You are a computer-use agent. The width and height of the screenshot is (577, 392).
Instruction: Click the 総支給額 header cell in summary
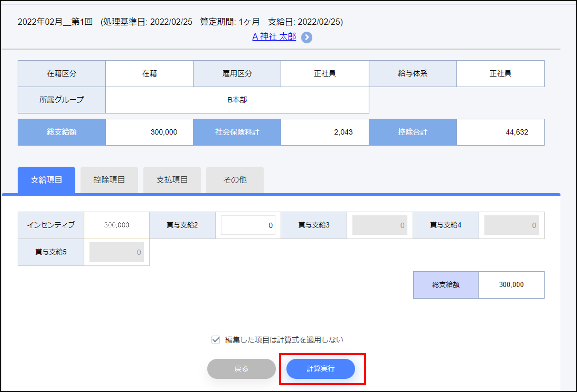(x=62, y=132)
